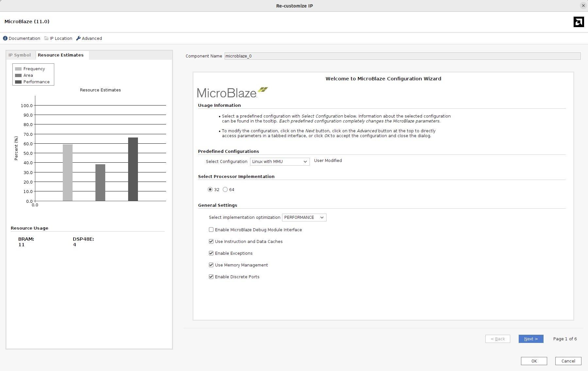Click the '100.0' axis value
This screenshot has width=588, height=371.
26,105
